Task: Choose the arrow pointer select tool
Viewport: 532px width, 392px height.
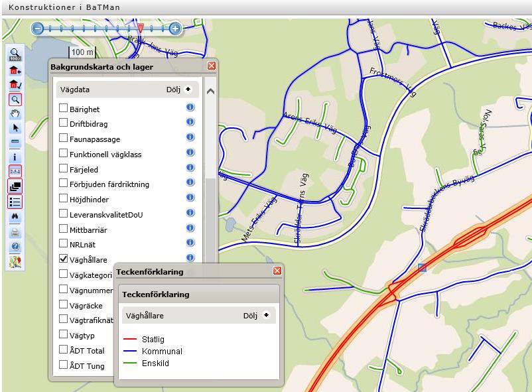Action: (x=15, y=128)
